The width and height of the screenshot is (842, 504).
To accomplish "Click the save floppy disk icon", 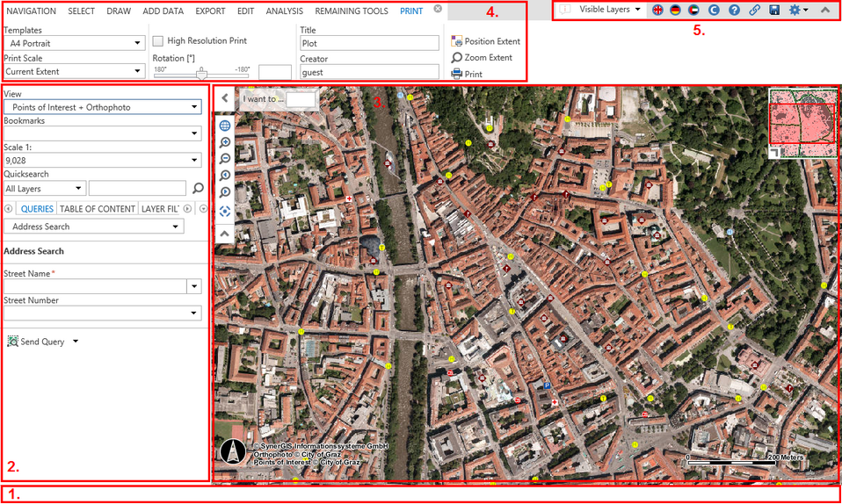I will (774, 10).
